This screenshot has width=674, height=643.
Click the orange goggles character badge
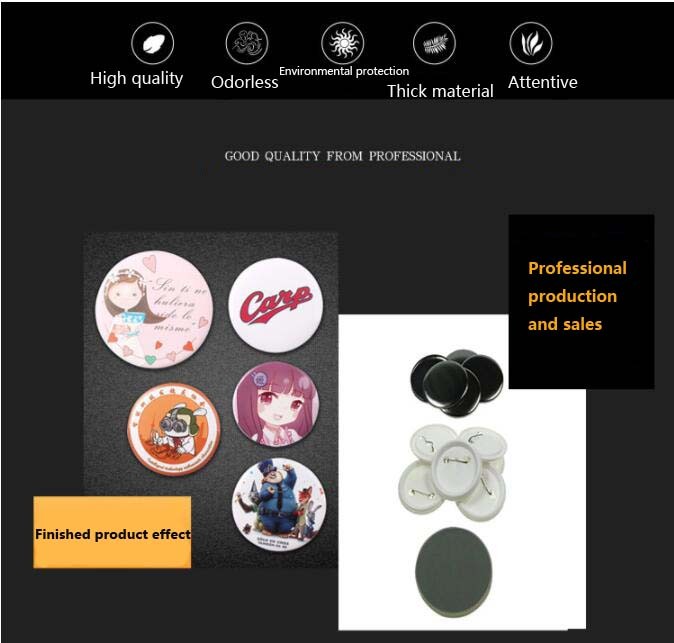(x=174, y=429)
